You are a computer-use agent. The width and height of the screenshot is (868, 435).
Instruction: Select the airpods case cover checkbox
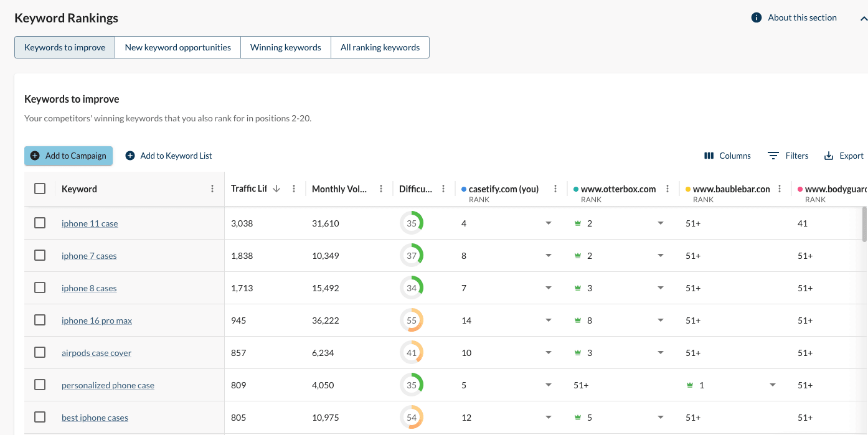point(40,352)
